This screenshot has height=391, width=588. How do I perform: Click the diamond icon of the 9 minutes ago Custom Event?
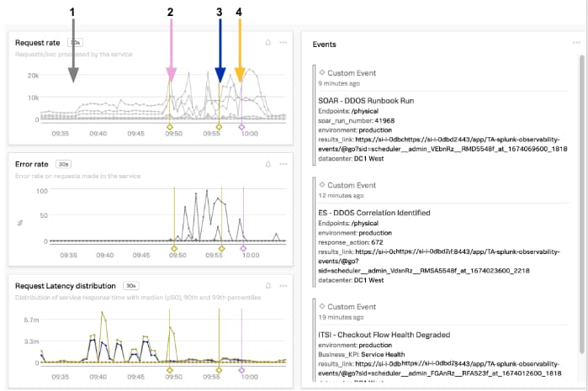(x=321, y=72)
